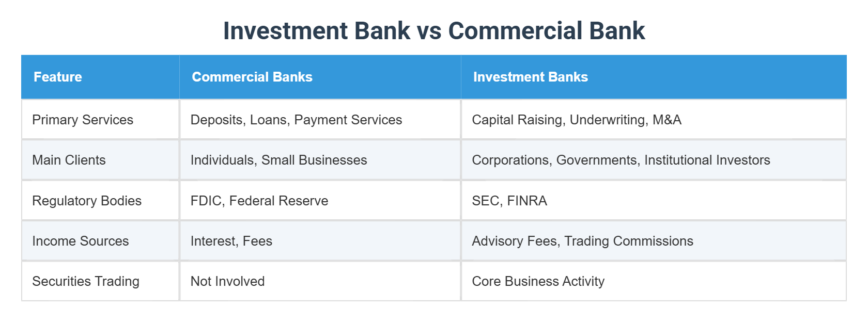The height and width of the screenshot is (323, 868).
Task: Select the Regulatory Bodies row label
Action: 100,201
